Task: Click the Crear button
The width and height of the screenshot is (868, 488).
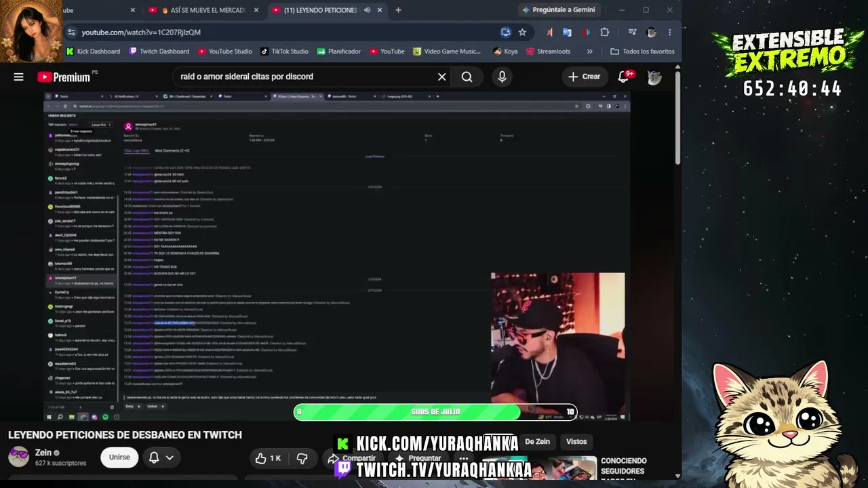Action: (x=585, y=77)
